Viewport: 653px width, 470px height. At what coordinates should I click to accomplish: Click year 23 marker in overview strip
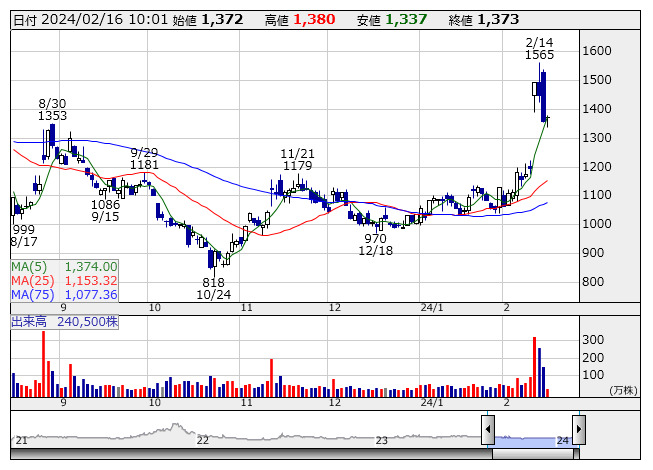coord(381,440)
